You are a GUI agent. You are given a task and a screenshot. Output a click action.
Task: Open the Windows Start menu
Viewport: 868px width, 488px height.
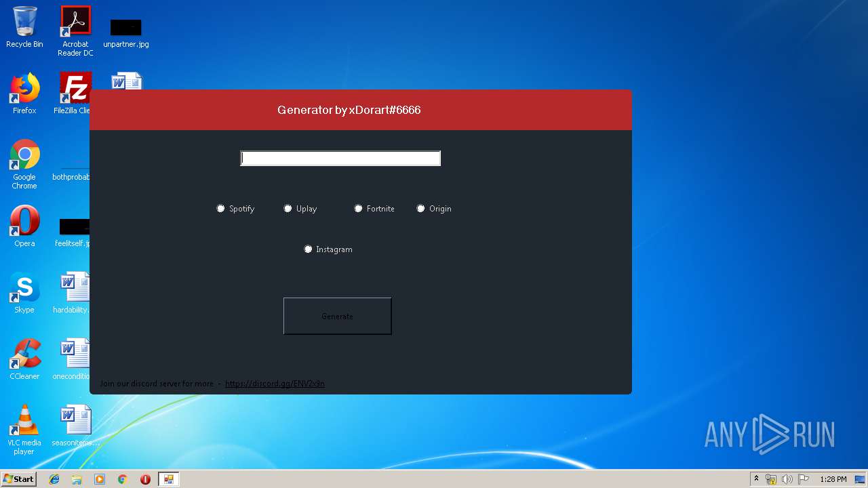click(18, 479)
